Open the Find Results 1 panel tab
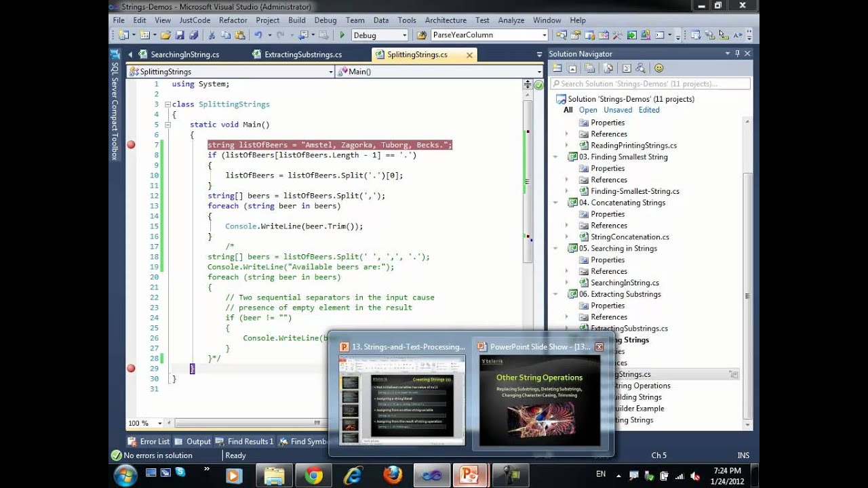This screenshot has width=868, height=488. pyautogui.click(x=244, y=441)
